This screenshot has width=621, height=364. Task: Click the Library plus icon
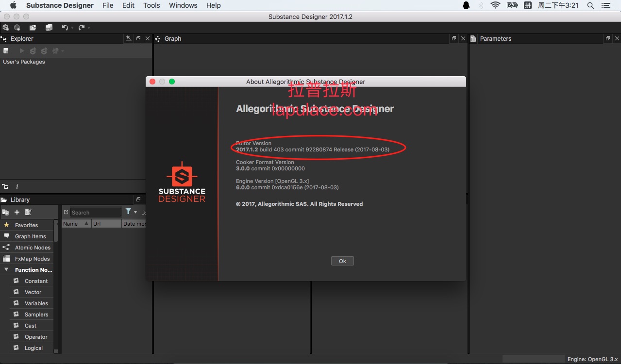[x=17, y=212]
